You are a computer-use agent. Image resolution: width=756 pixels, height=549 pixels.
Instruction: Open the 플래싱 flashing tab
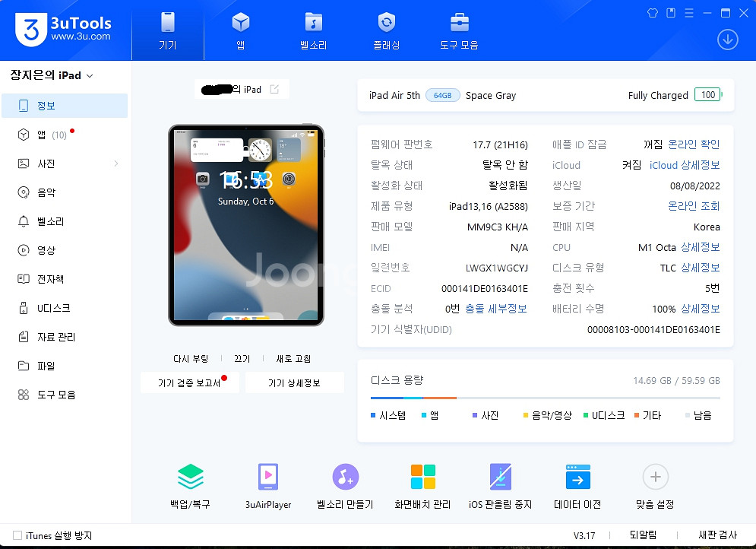(x=386, y=31)
